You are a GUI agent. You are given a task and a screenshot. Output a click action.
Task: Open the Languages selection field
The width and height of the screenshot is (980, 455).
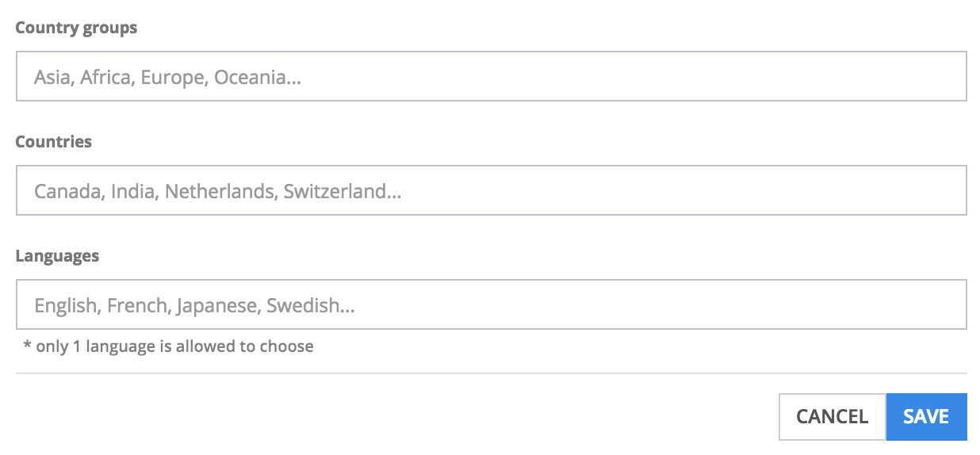click(x=492, y=304)
